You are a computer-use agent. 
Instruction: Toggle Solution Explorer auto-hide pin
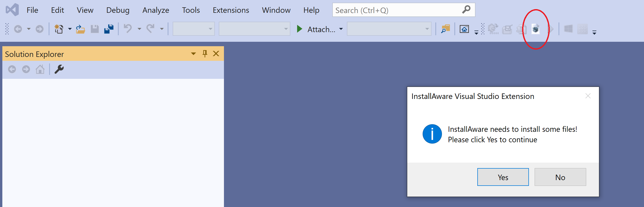[205, 54]
